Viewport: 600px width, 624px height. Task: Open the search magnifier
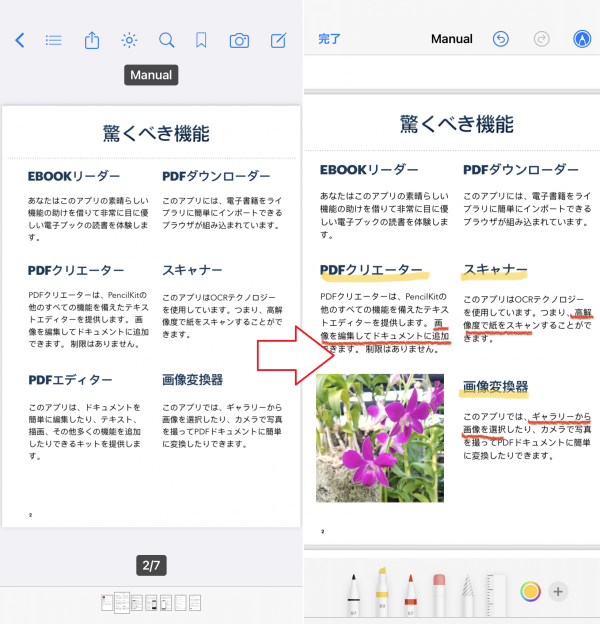click(166, 40)
